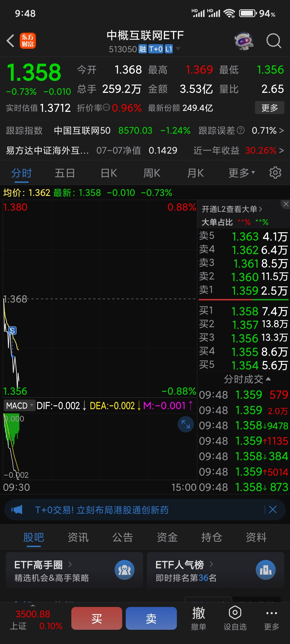Screen dimensions: 290x644
Task: Tap the T+0 badge
Action: pyautogui.click(x=156, y=49)
